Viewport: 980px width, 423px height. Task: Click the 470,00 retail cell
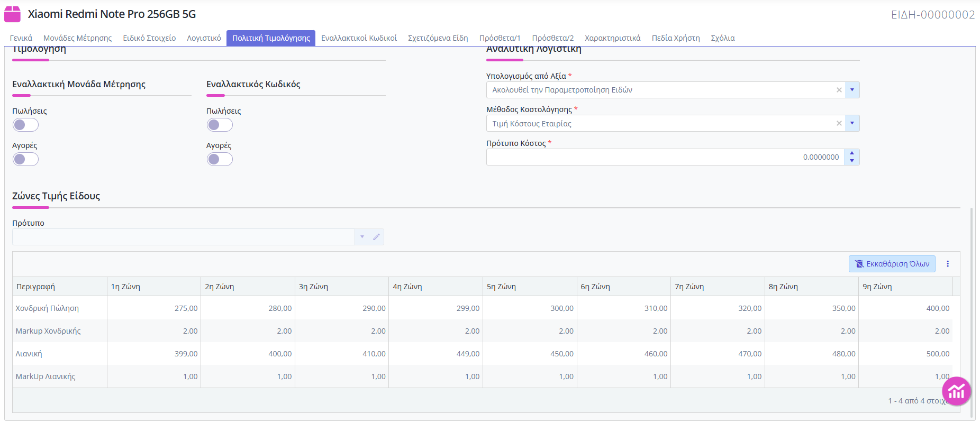click(x=718, y=354)
